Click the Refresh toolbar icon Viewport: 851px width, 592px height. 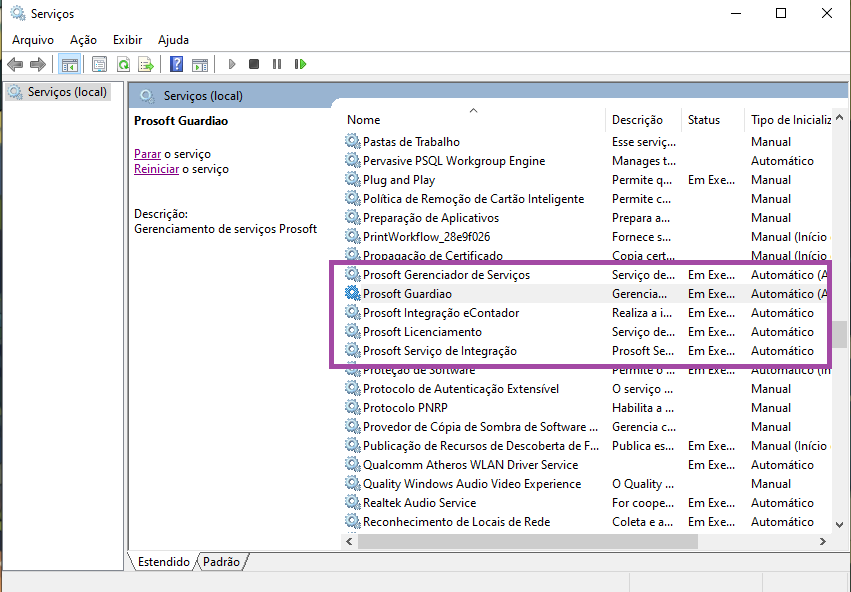(123, 65)
